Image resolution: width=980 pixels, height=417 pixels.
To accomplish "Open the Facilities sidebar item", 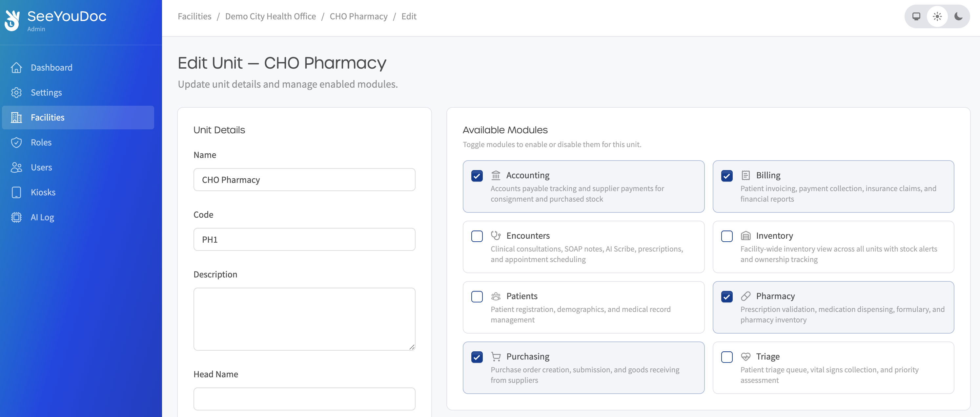I will click(x=48, y=117).
